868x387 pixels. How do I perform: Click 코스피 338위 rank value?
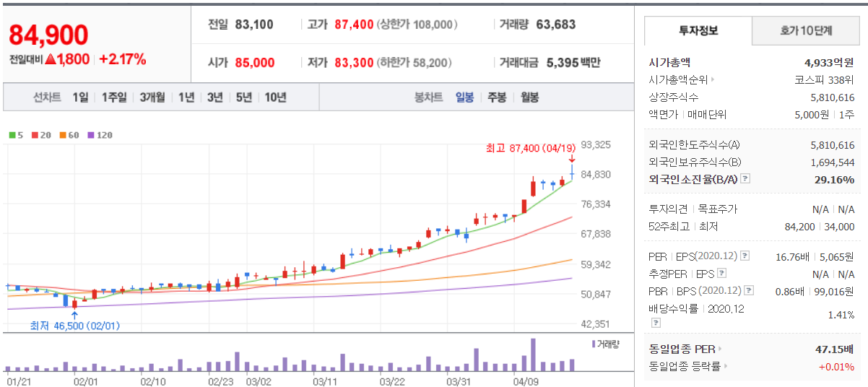[x=824, y=80]
